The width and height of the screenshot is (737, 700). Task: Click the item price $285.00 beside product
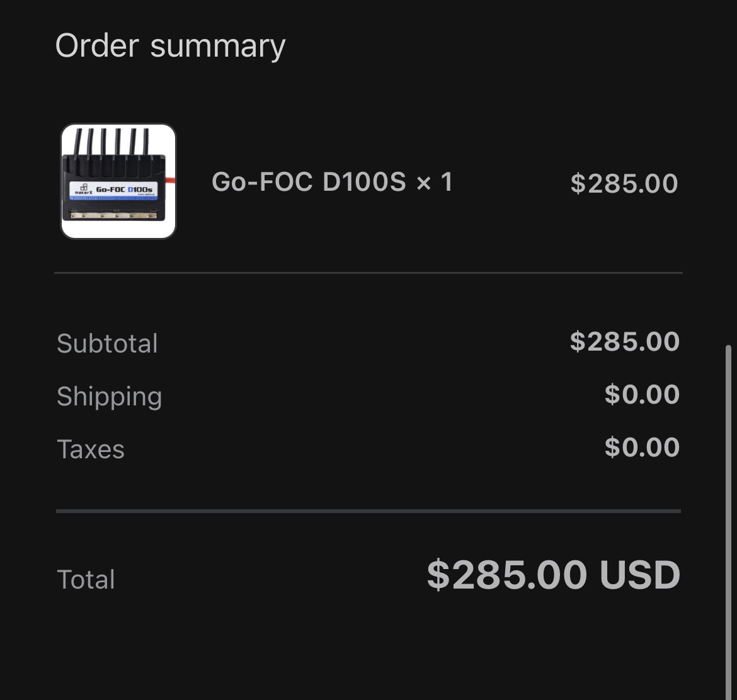click(624, 183)
